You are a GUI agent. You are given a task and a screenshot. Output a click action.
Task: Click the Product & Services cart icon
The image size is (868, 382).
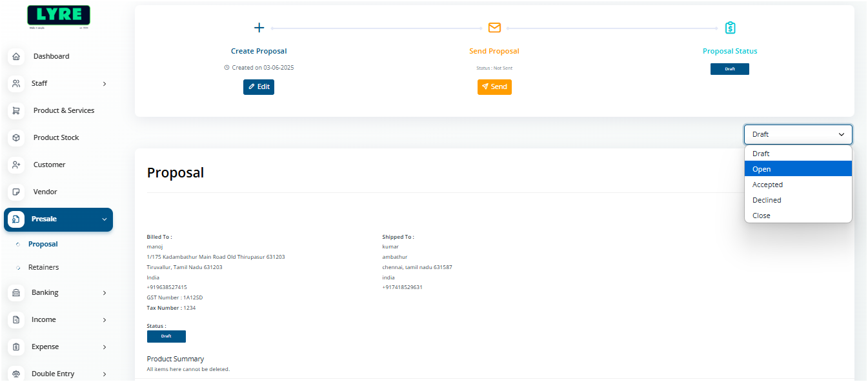click(16, 110)
